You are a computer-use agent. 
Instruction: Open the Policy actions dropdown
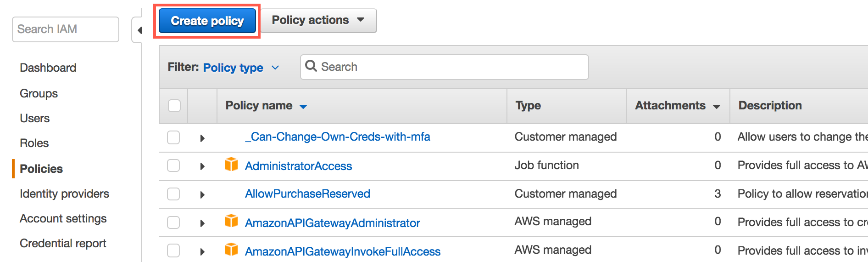(318, 21)
